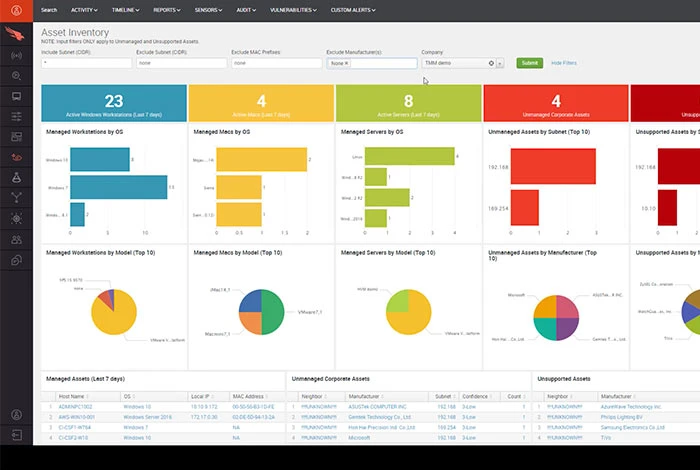Expand the Sensors menu in the top bar
Viewport: 700px width, 470px height.
coord(208,10)
